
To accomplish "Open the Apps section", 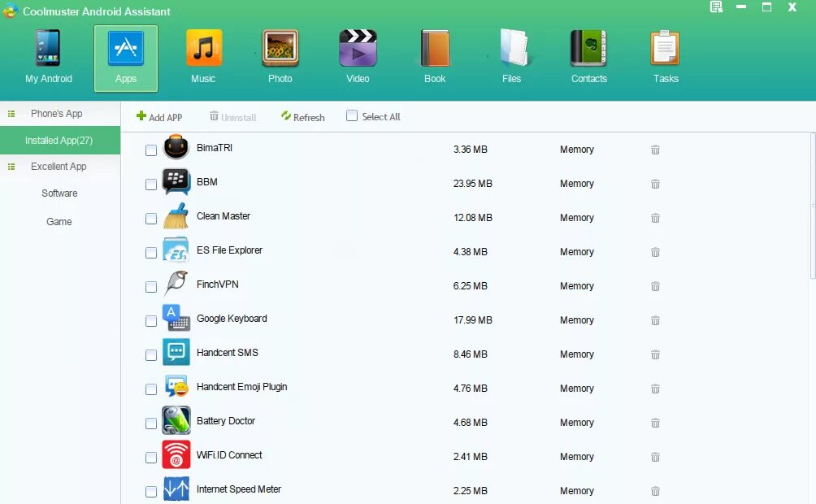I will (x=126, y=59).
